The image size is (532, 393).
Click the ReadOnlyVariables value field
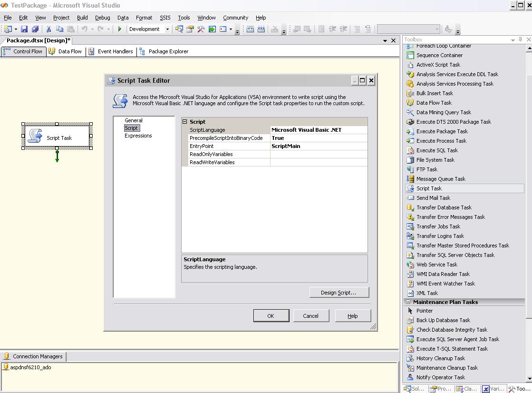[319, 154]
